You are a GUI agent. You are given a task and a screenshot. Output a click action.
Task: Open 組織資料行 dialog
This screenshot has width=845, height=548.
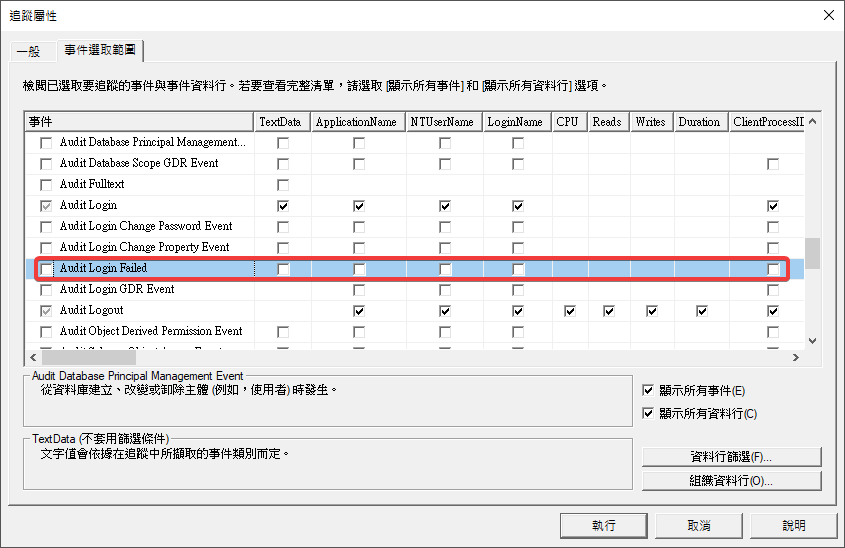pyautogui.click(x=731, y=481)
